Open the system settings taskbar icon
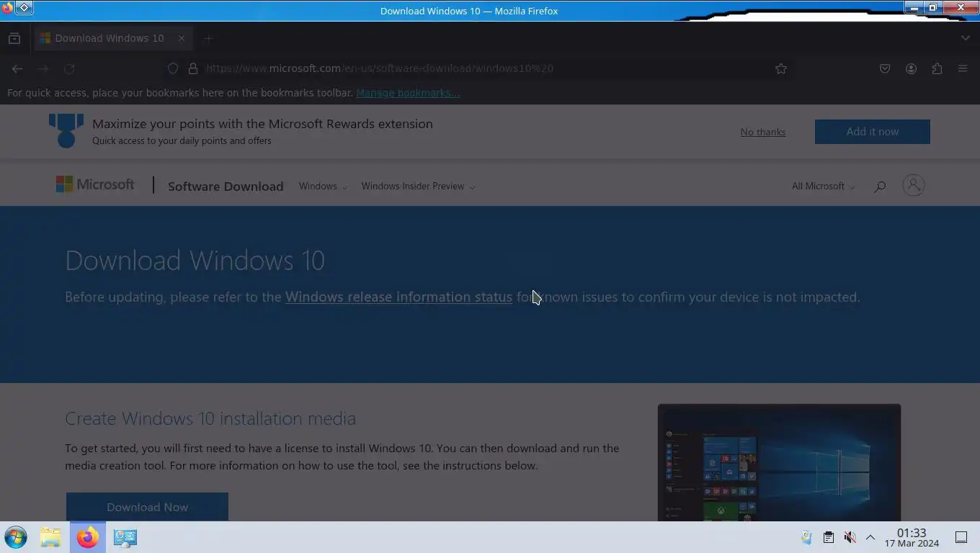The height and width of the screenshot is (553, 980). (x=125, y=537)
